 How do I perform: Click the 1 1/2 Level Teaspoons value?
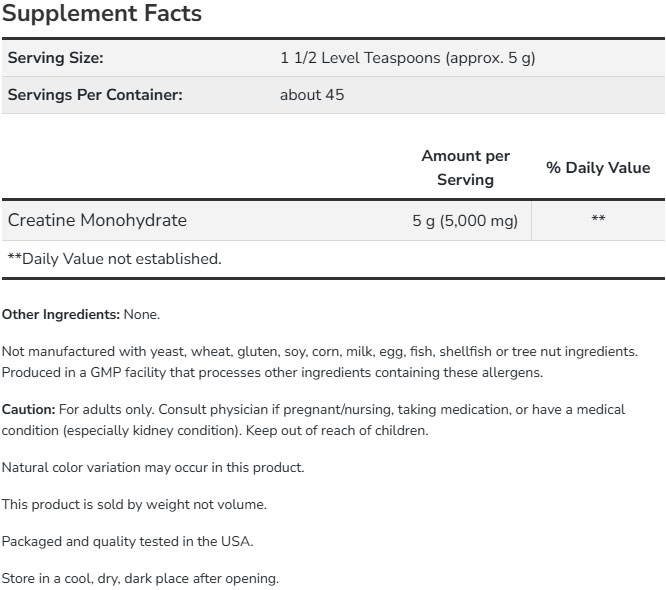[408, 58]
